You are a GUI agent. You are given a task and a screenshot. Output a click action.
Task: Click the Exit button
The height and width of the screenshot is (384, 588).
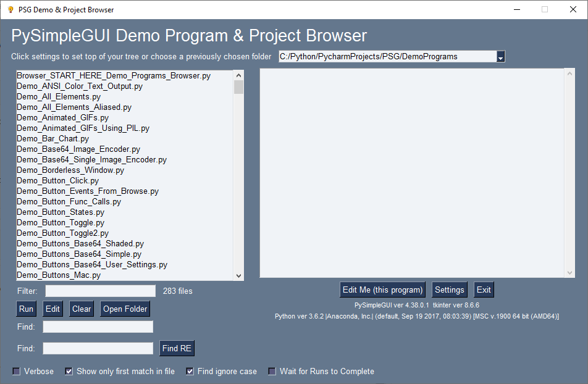[x=484, y=290]
